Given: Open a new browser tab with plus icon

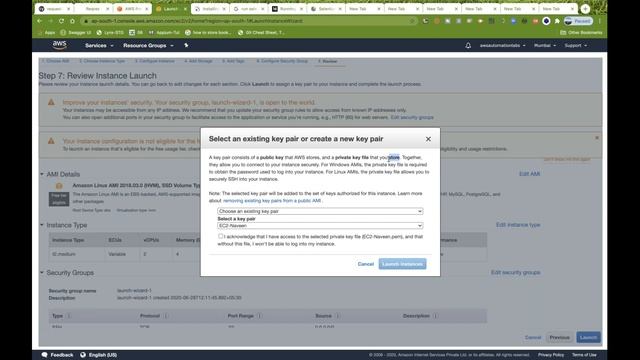Looking at the screenshot, I should (585, 9).
